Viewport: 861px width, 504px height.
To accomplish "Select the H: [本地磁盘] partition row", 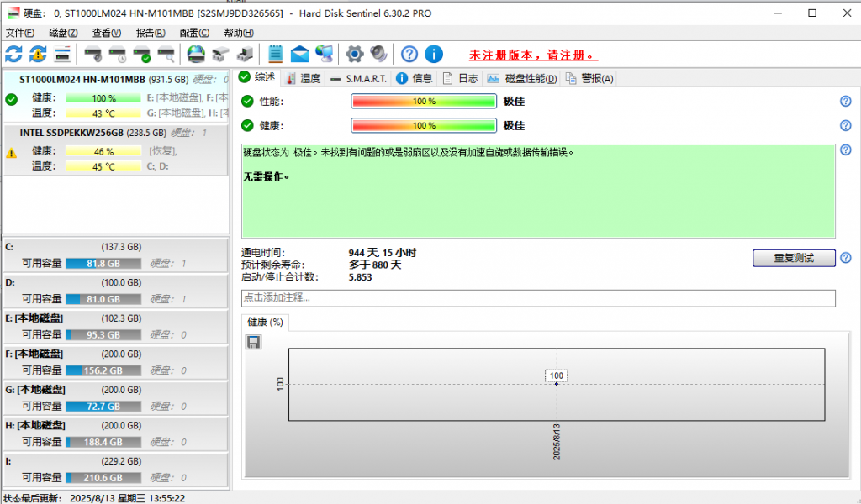I will click(116, 433).
